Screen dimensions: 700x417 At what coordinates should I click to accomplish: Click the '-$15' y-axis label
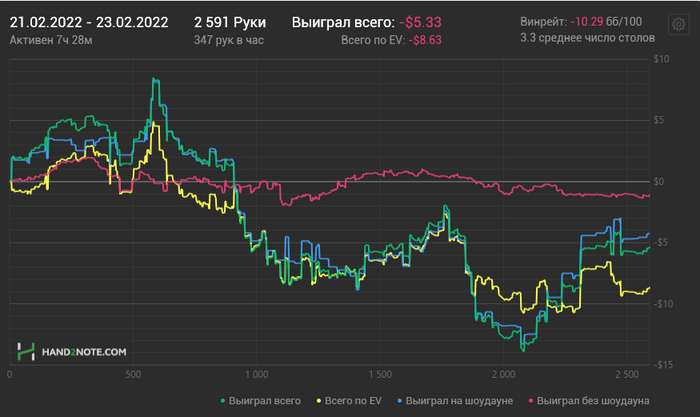[x=661, y=364]
